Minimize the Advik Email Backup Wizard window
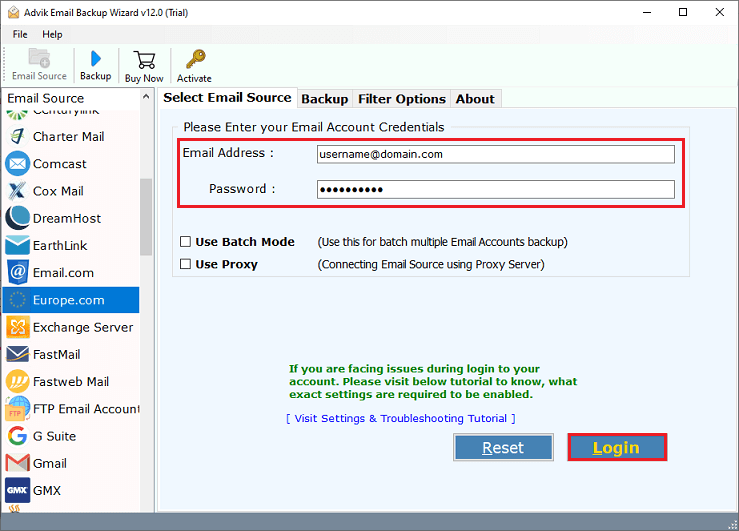This screenshot has width=739, height=531. click(x=647, y=12)
